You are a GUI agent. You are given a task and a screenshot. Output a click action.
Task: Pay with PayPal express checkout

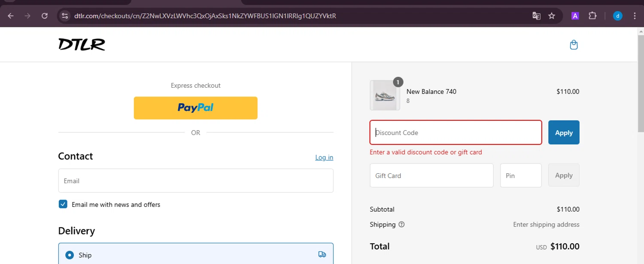pos(196,108)
